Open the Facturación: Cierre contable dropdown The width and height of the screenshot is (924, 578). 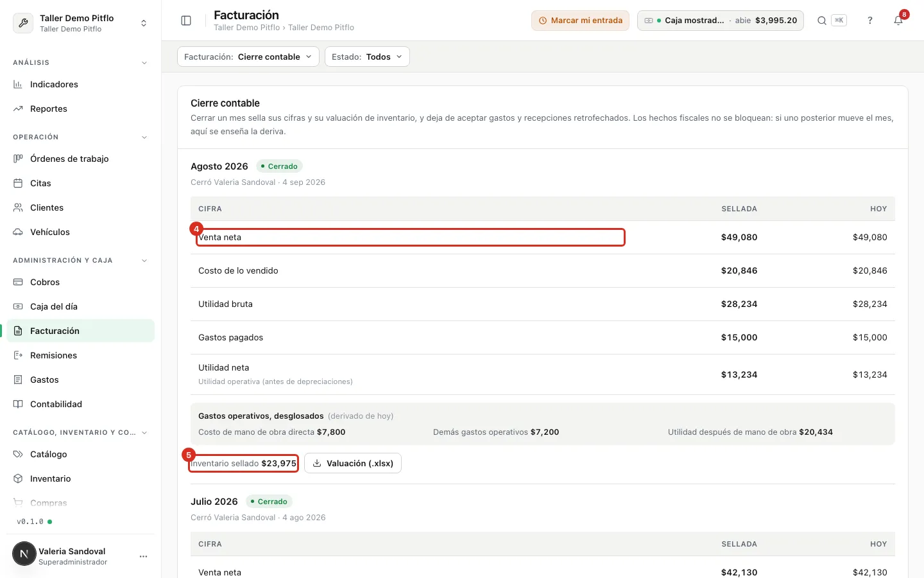248,57
